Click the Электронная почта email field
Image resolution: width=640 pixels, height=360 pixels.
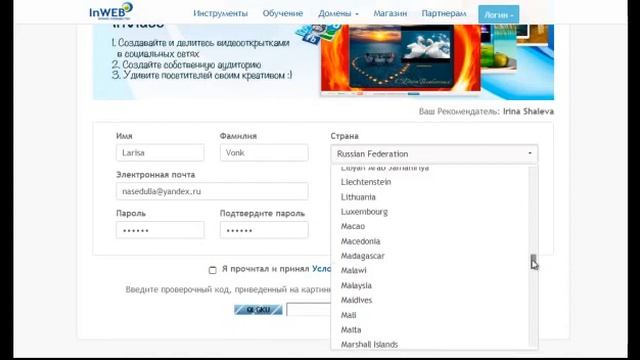(x=212, y=191)
